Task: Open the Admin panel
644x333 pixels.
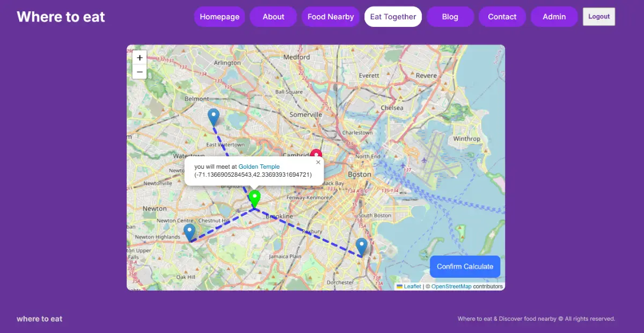Action: 554,17
